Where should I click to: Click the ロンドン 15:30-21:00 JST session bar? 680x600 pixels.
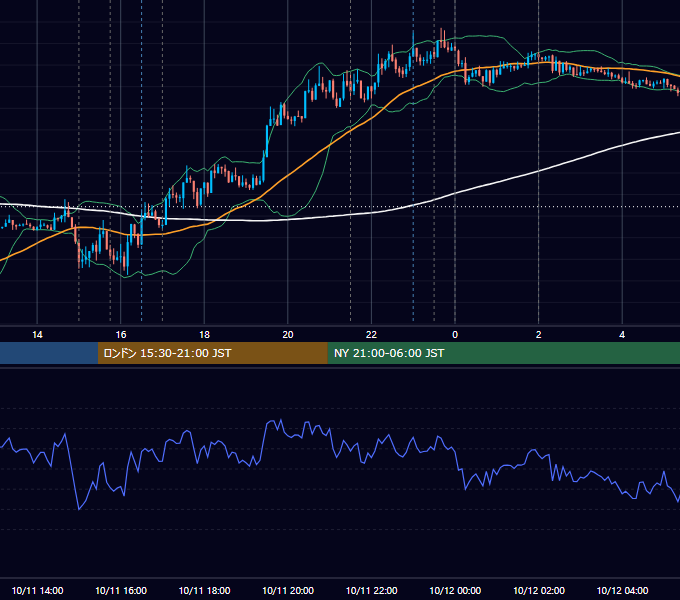click(x=212, y=353)
